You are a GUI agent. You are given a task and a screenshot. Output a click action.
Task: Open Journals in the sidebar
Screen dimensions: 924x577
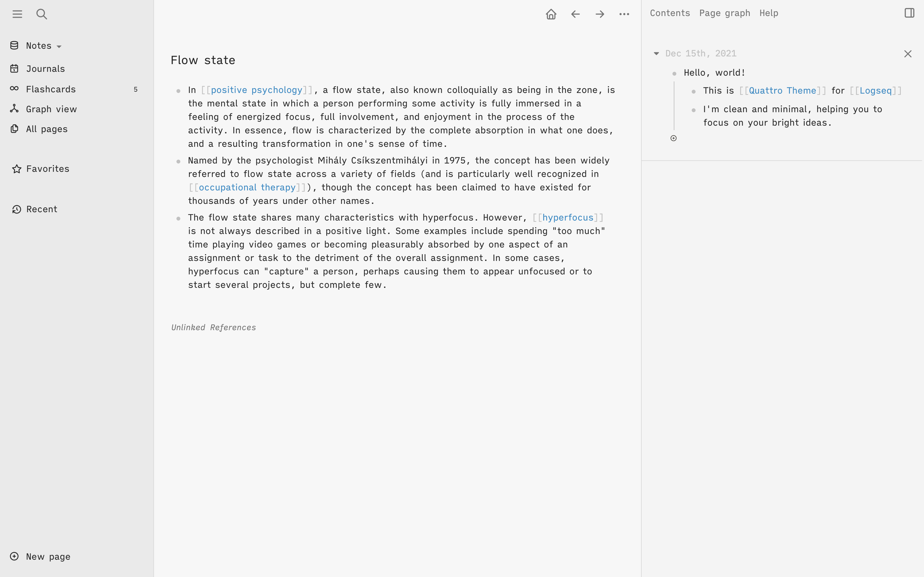pos(46,69)
